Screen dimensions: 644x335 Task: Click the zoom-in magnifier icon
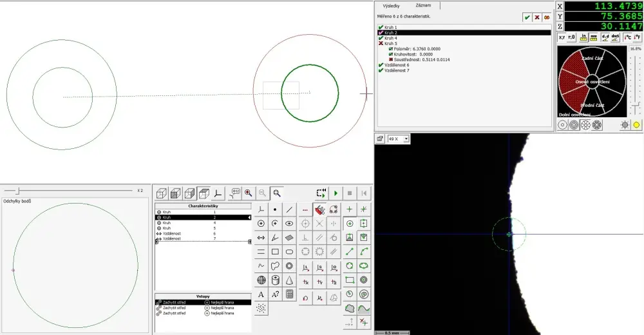point(249,193)
